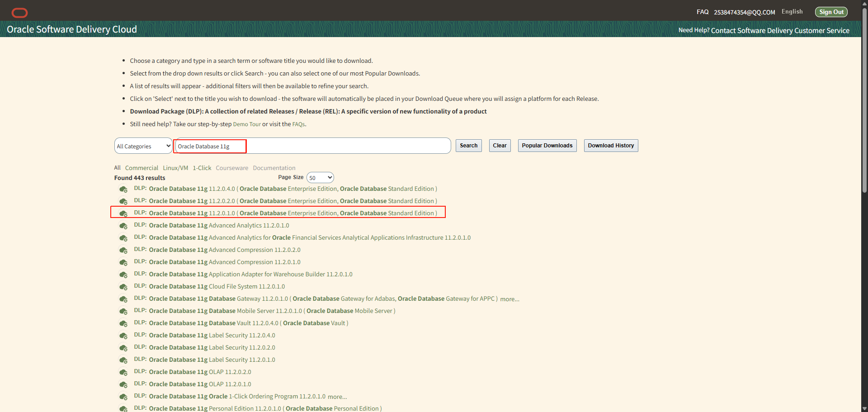
Task: Click the Oracle logo icon
Action: click(19, 13)
